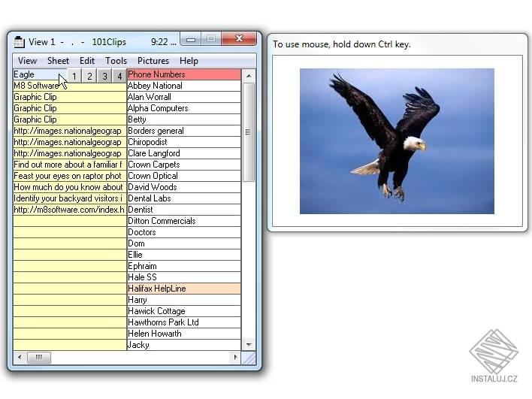Viewport: 532px width, 399px height.
Task: Click the vertical scrollbar thumb
Action: [x=249, y=132]
